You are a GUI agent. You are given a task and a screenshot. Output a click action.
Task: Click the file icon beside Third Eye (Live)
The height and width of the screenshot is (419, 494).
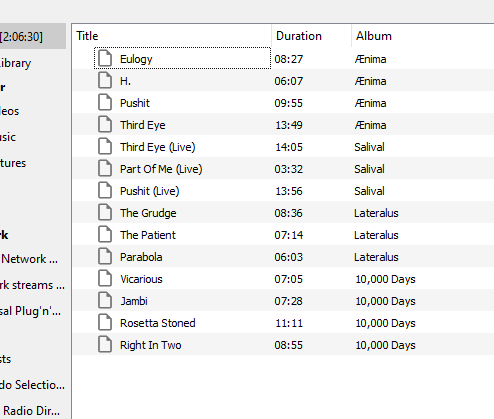click(105, 147)
